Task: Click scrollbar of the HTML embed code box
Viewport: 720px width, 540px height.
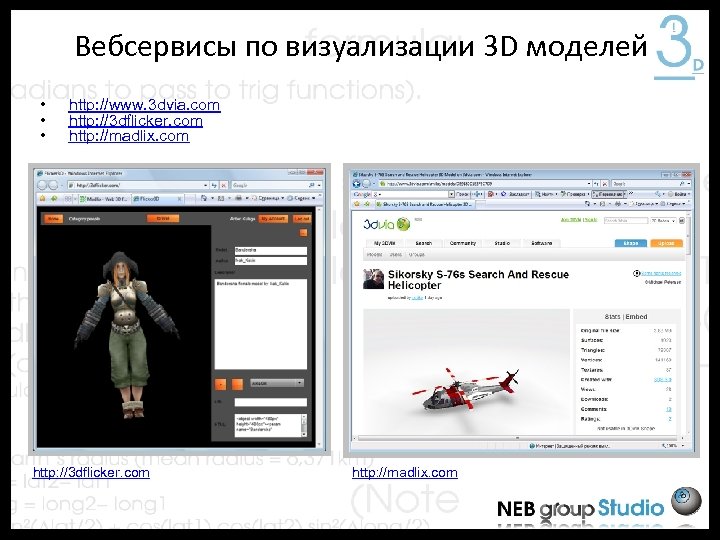Action: [x=304, y=425]
